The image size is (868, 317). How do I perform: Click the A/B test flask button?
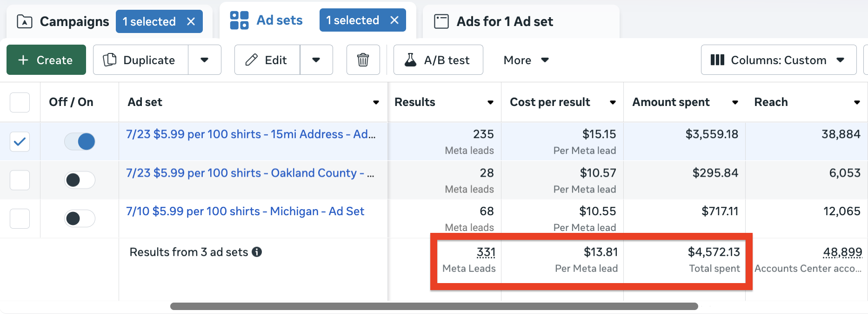[438, 60]
